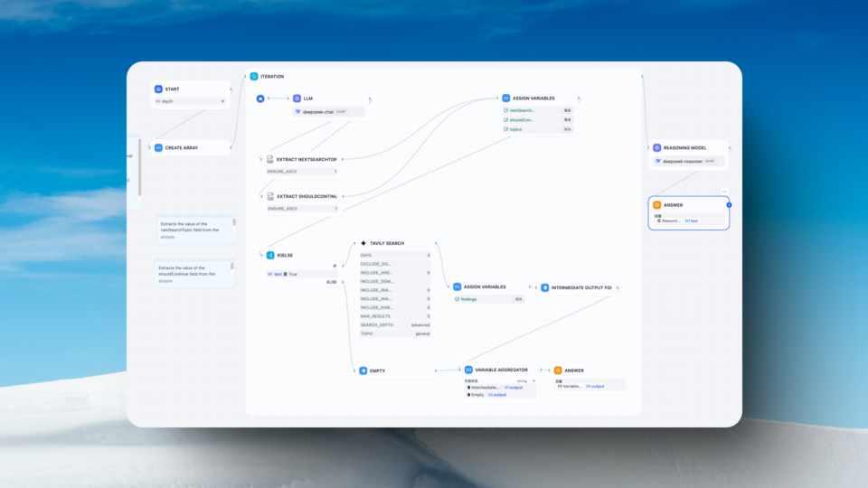Screen dimensions: 868x488
Task: Open the deepseek-chat model selector
Action: (x=328, y=112)
